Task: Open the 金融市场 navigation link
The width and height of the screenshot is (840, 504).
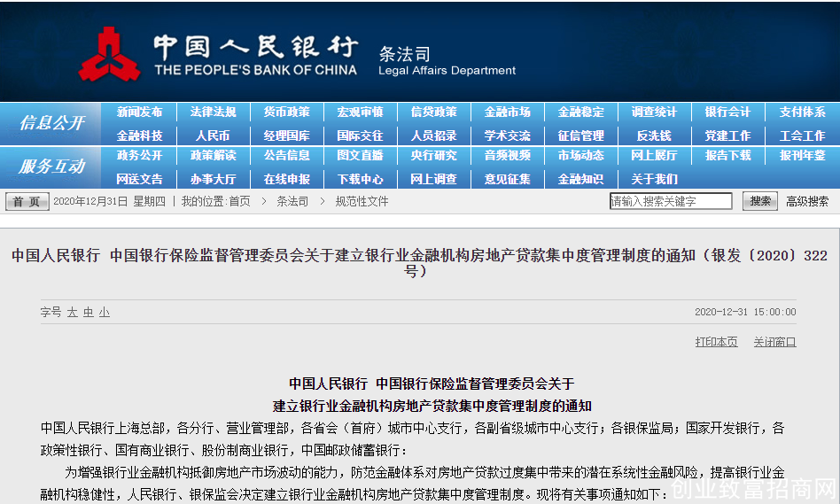Action: 508,112
